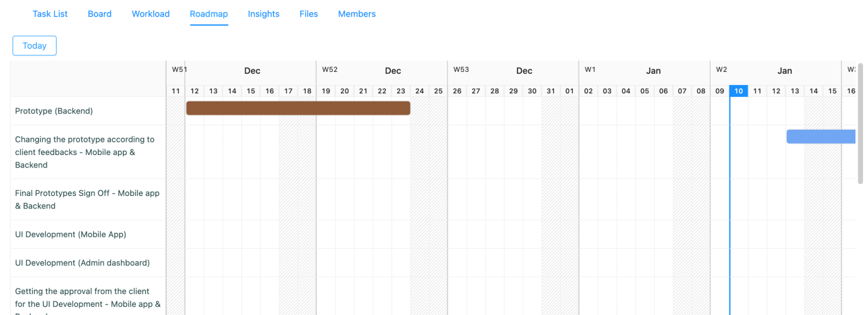Click the Jan month label of week W2
The width and height of the screenshot is (868, 315).
coord(784,71)
